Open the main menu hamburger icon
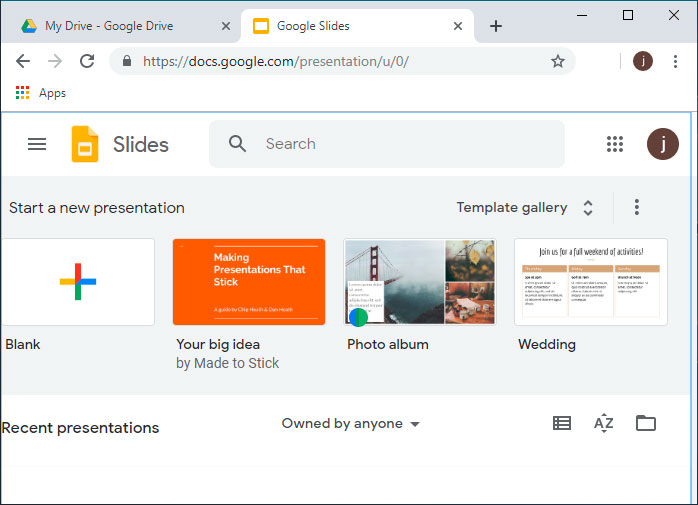The image size is (698, 505). click(x=37, y=144)
